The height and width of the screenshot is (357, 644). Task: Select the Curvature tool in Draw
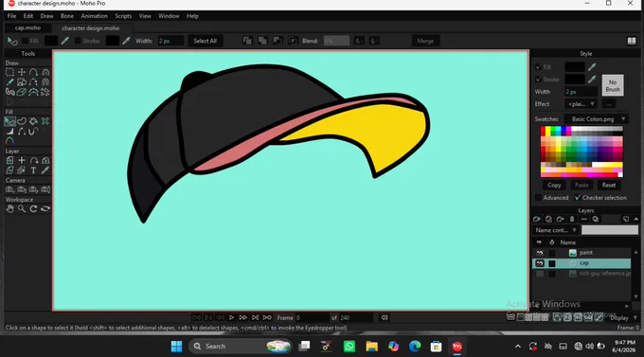click(x=45, y=72)
